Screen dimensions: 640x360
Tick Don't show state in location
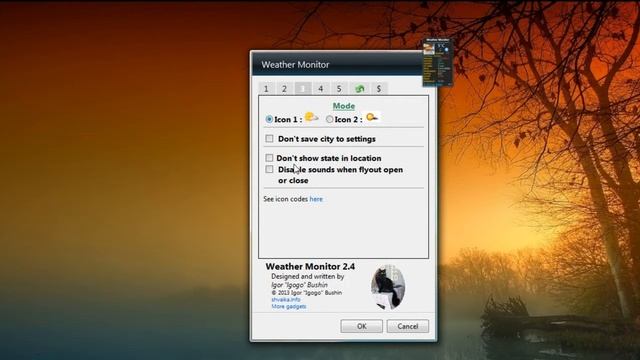point(269,158)
